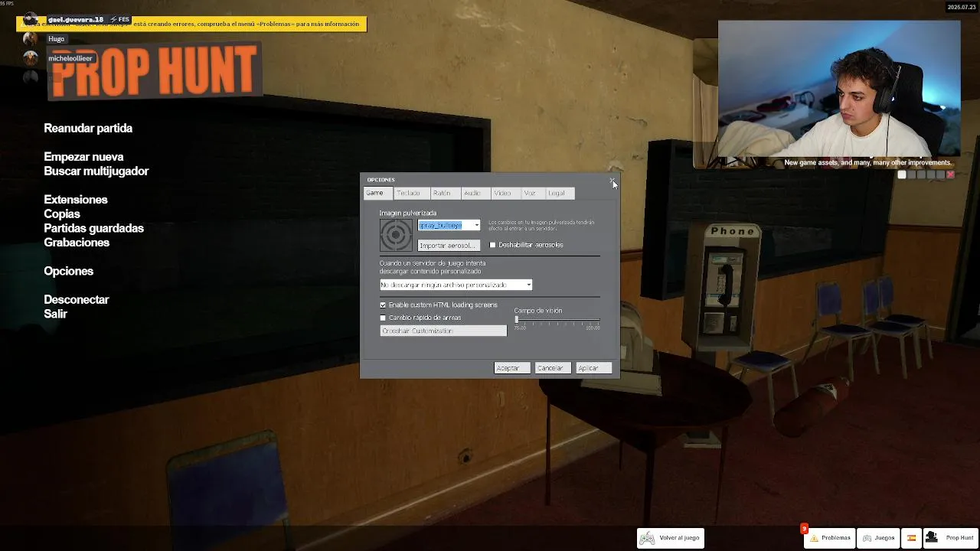Open Grabaciones menu entry
The image size is (980, 551).
tap(77, 243)
